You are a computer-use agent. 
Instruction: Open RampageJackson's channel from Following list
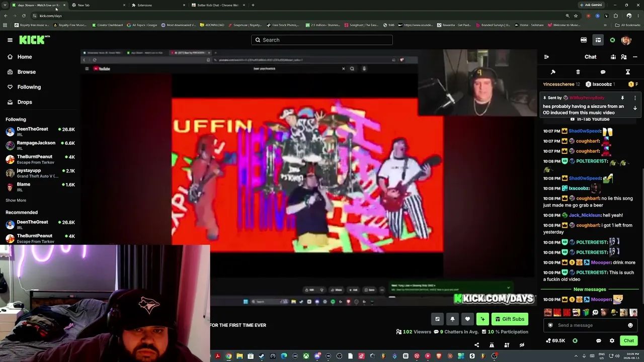[x=40, y=145]
